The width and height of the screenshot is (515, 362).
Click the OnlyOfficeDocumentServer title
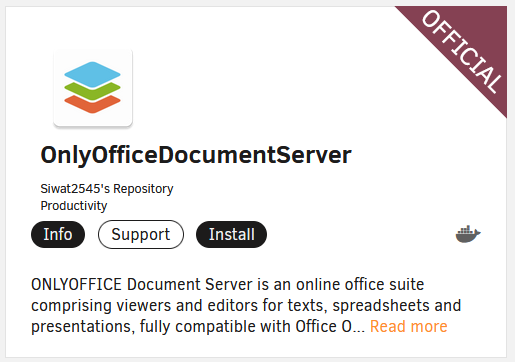(196, 155)
